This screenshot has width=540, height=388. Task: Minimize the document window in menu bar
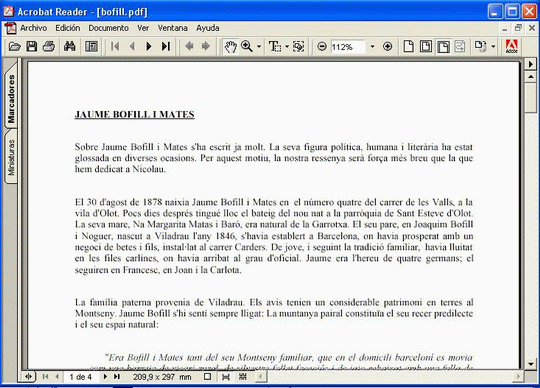click(505, 29)
